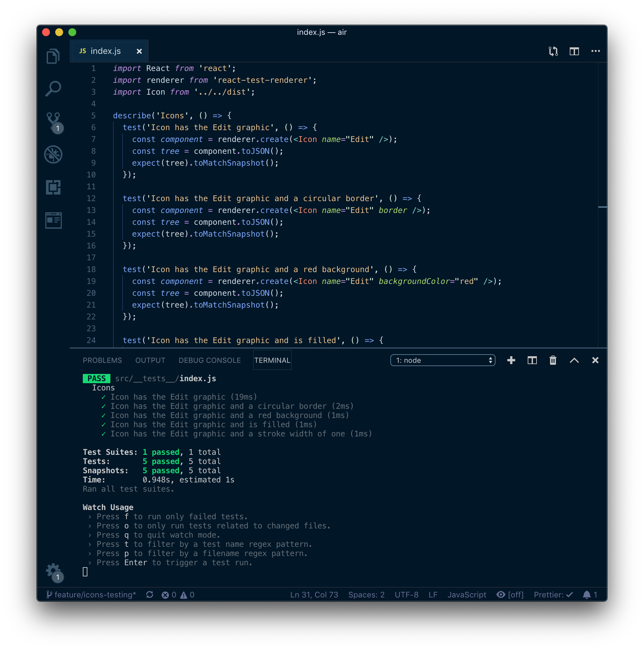The image size is (644, 650).
Task: Click the minimap marker on the editor scrollbar
Action: click(603, 207)
